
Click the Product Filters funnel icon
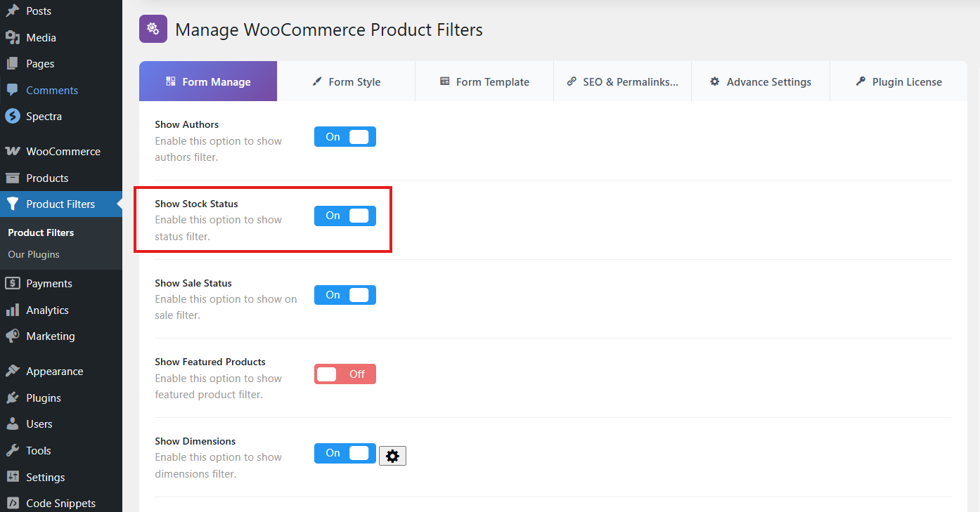coord(12,204)
